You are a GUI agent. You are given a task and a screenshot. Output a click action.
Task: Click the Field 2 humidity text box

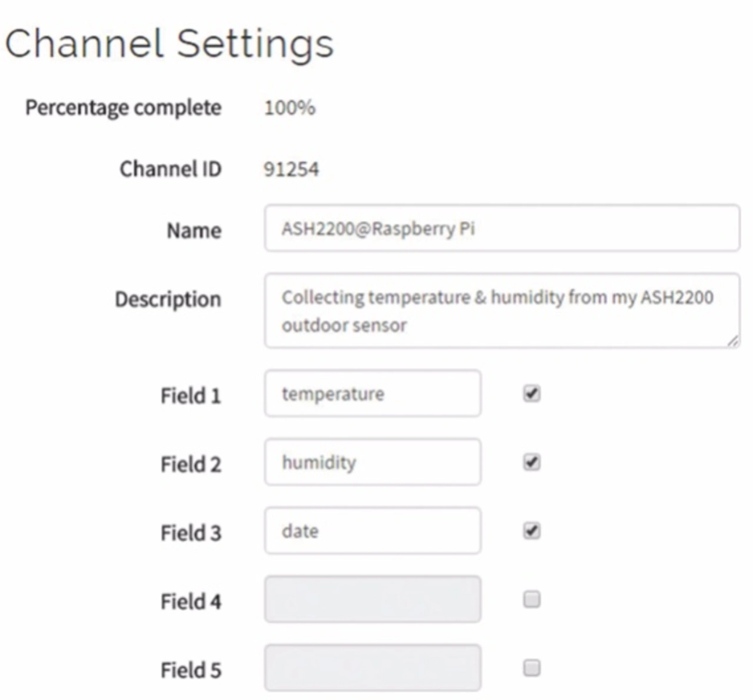click(x=372, y=462)
